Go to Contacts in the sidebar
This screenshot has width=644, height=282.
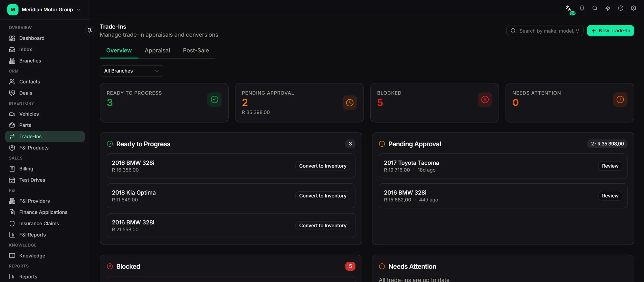tap(45, 82)
